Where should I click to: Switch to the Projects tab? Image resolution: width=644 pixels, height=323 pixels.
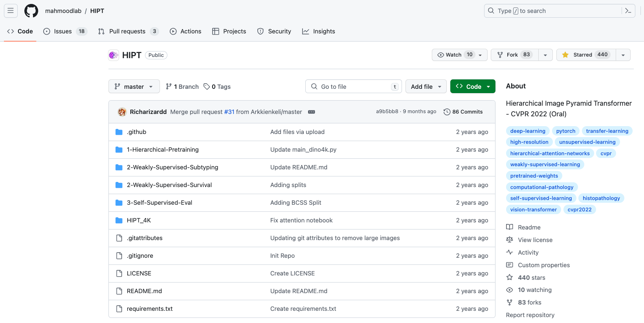tap(229, 31)
